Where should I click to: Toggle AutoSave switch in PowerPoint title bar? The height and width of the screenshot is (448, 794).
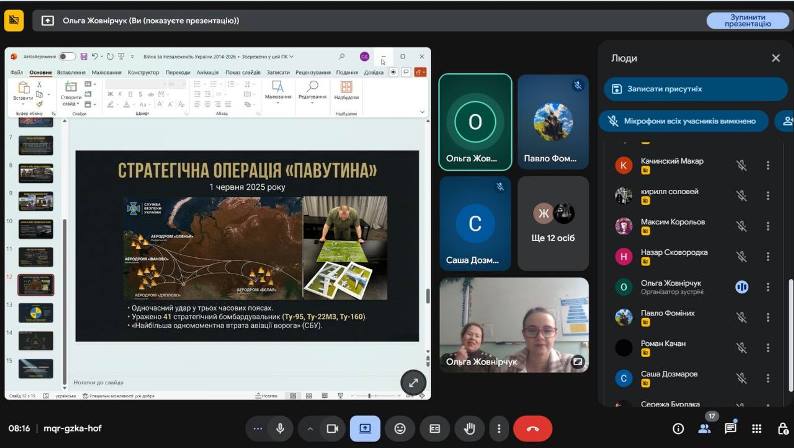point(67,56)
